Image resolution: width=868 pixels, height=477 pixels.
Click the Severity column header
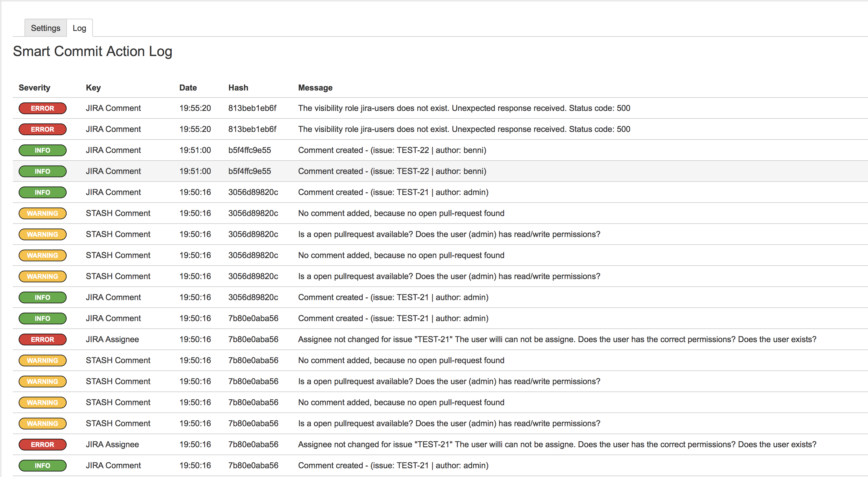34,88
